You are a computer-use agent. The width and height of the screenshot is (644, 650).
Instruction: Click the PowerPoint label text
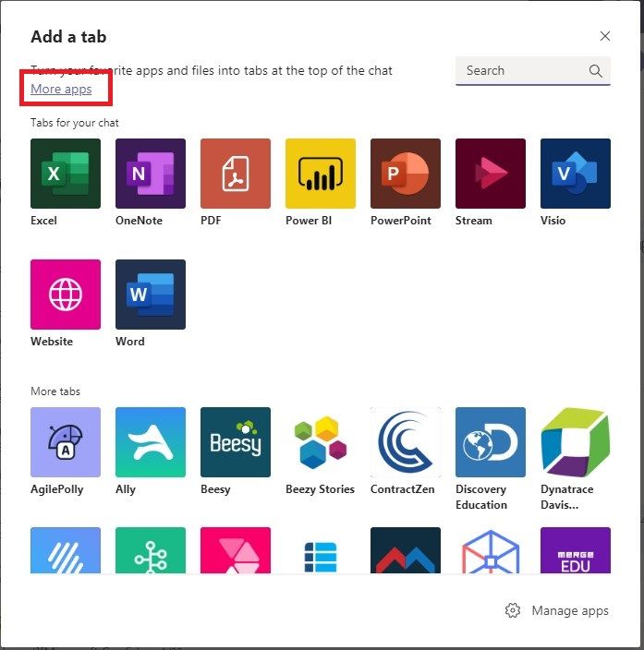pyautogui.click(x=401, y=220)
